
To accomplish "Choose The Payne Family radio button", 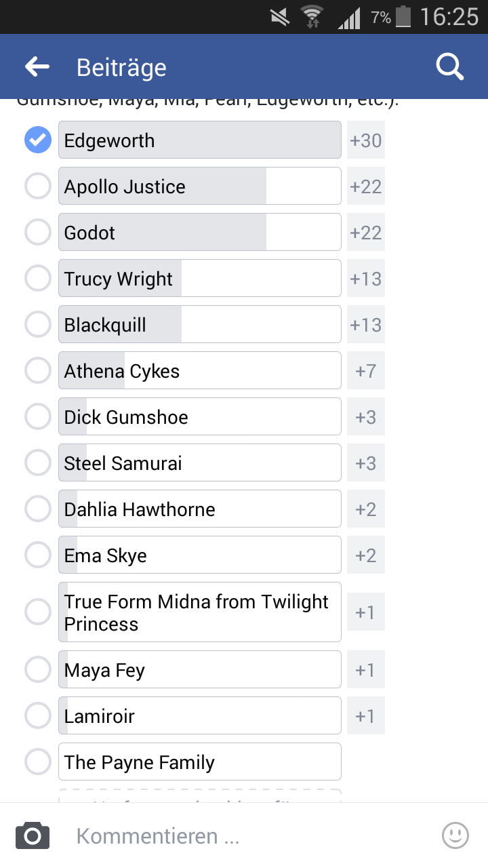I will (x=38, y=762).
